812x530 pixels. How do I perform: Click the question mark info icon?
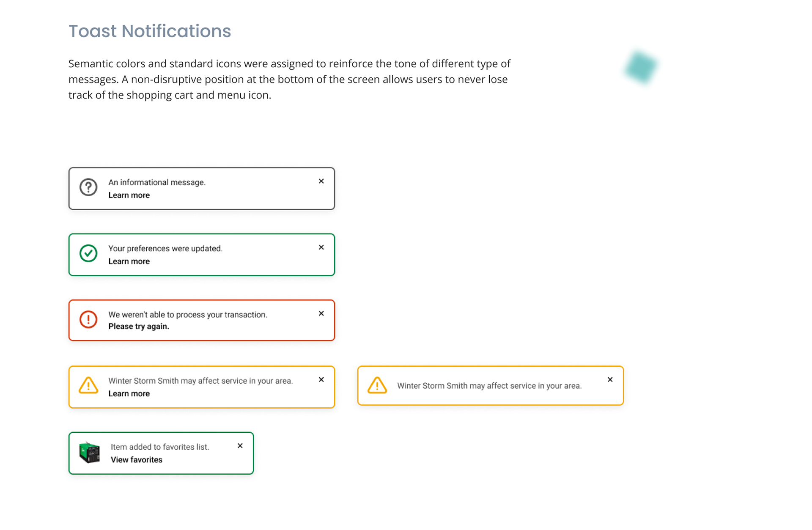tap(88, 187)
